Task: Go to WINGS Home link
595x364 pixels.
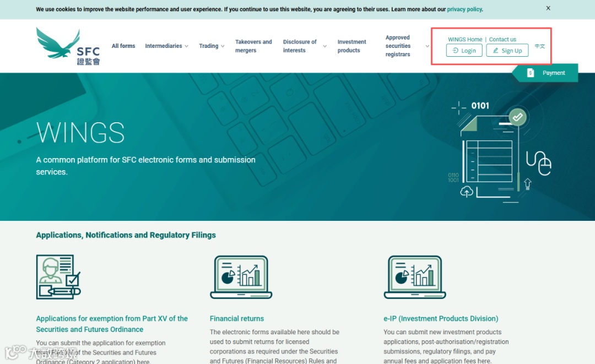Action: (465, 40)
